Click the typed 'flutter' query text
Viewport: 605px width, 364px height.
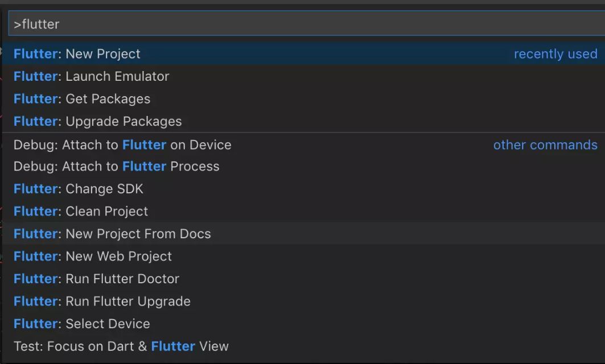[40, 24]
